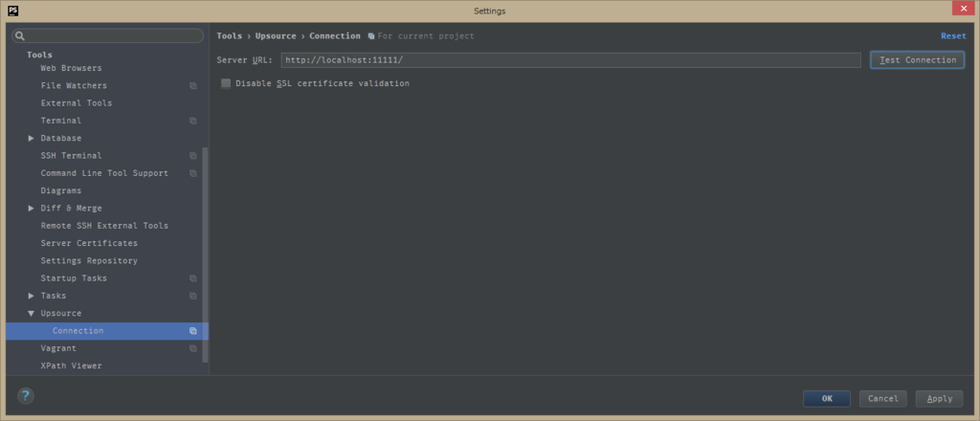Click the Tools category header

click(39, 55)
